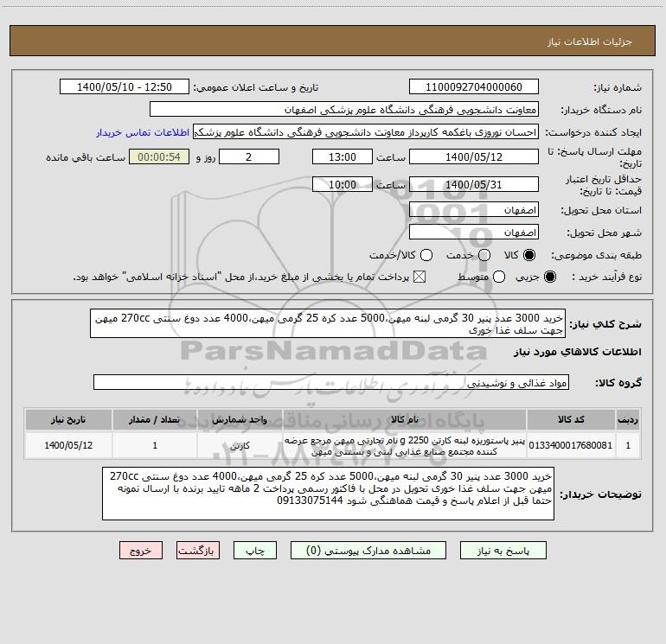
Task: Open مشاهده مدارک پیوستی (0) button
Action: 368,551
